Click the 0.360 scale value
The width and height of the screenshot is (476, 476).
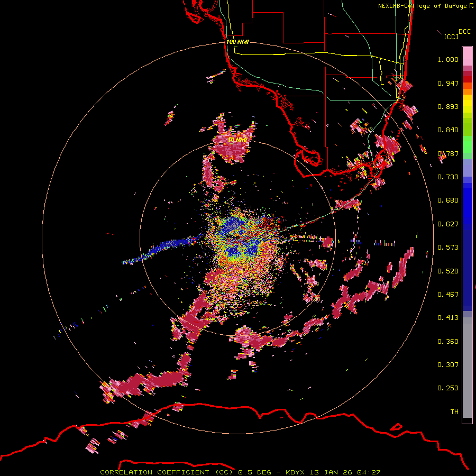[448, 342]
